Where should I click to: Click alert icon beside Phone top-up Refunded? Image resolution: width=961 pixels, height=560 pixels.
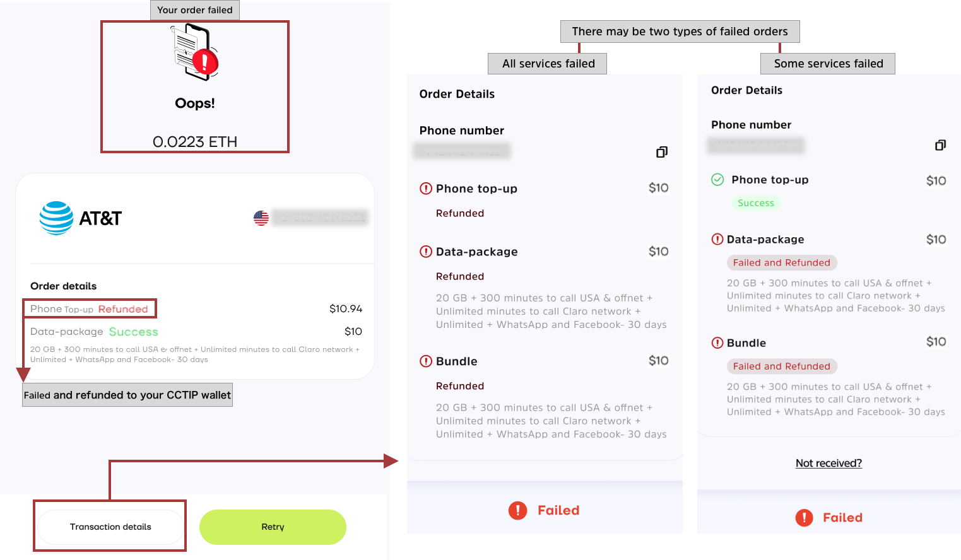click(x=426, y=189)
